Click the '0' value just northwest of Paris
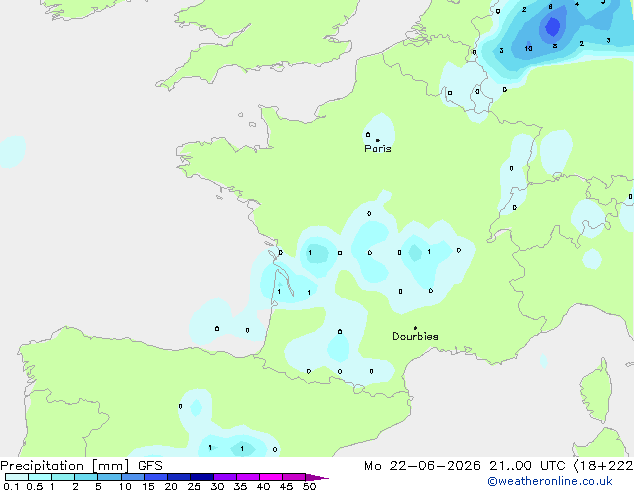This screenshot has height=490, width=634. pyautogui.click(x=368, y=134)
